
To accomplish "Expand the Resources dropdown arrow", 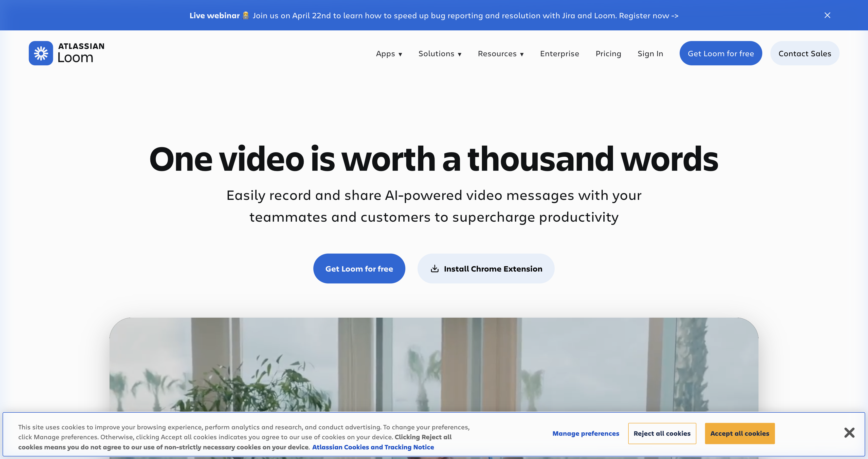I will (522, 54).
